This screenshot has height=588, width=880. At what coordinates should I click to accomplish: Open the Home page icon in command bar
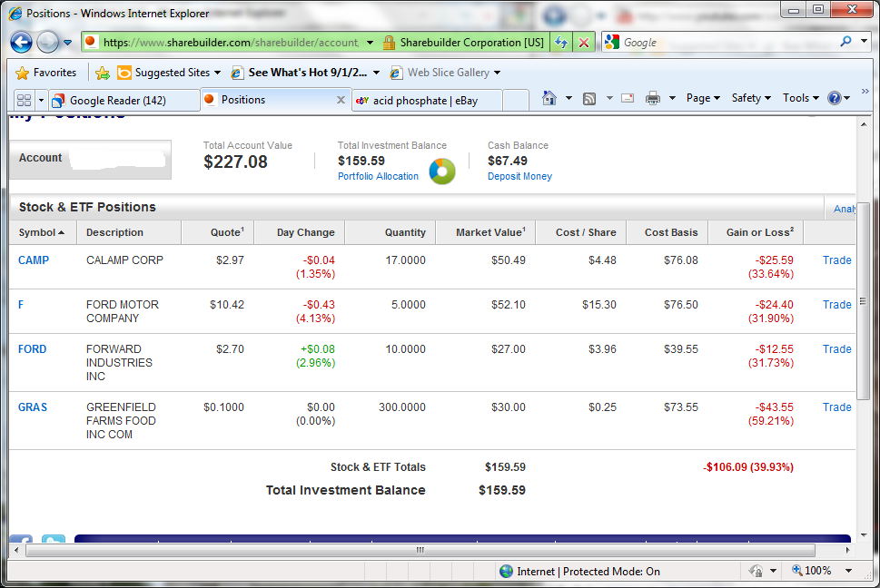pyautogui.click(x=549, y=98)
